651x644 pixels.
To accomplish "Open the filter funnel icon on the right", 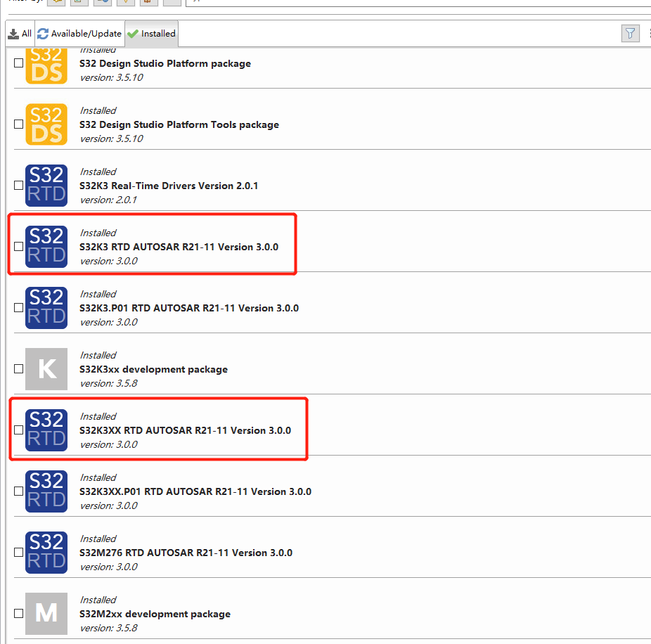I will pos(630,33).
